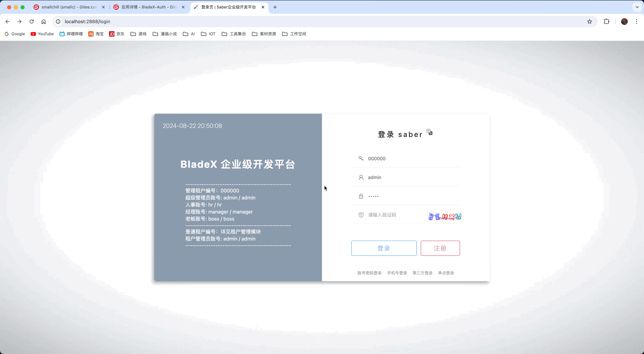Click the user icon in username field

coord(361,177)
